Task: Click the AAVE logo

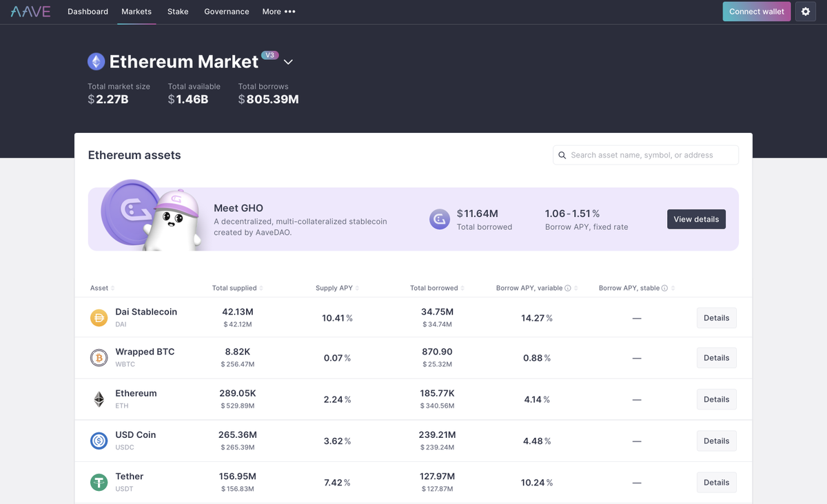Action: (30, 12)
